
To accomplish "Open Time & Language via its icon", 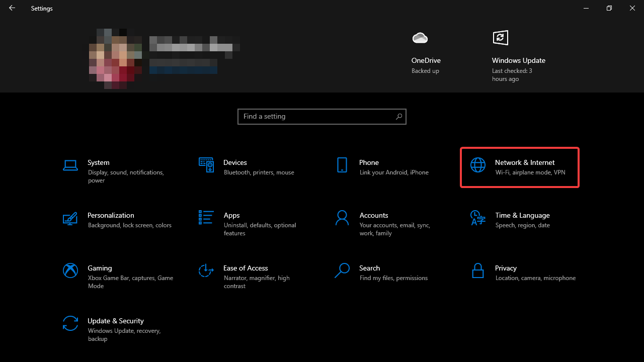I will [478, 218].
